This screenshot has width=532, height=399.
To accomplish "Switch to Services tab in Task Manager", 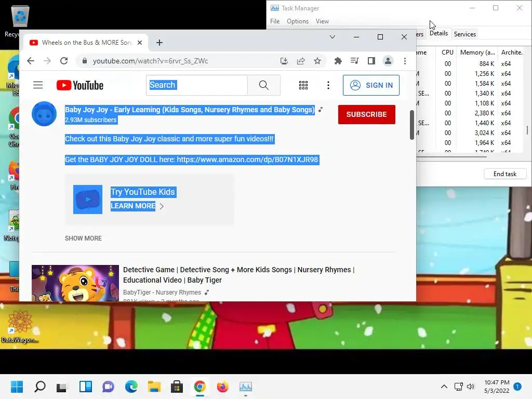I will click(465, 34).
